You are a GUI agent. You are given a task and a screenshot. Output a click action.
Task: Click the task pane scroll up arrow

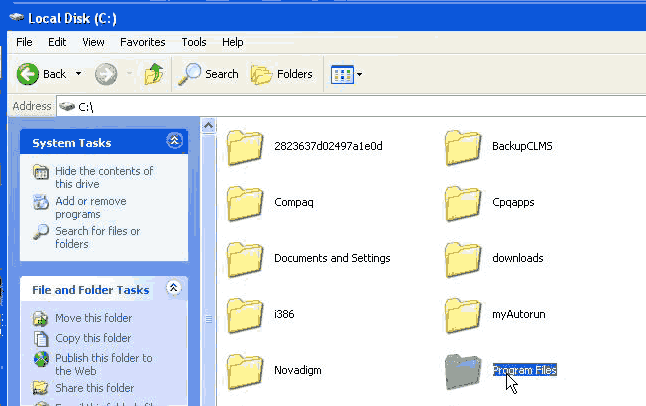(209, 126)
